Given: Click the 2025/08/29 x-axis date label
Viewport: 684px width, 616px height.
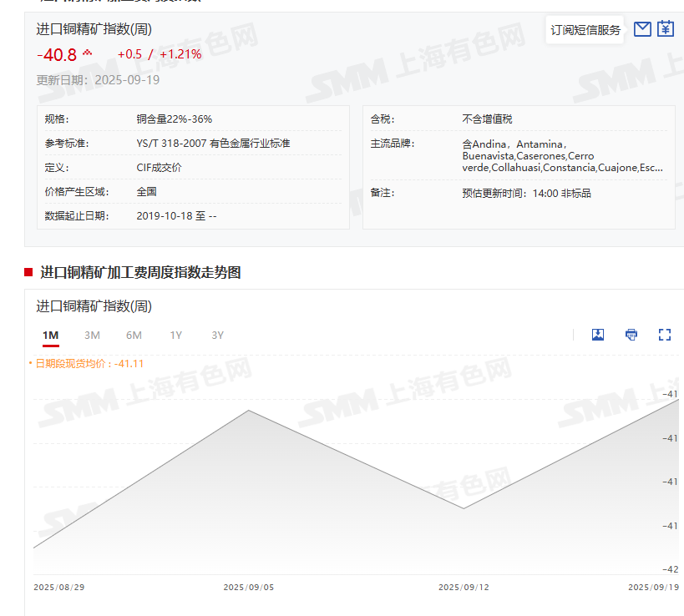Looking at the screenshot, I should tap(59, 587).
